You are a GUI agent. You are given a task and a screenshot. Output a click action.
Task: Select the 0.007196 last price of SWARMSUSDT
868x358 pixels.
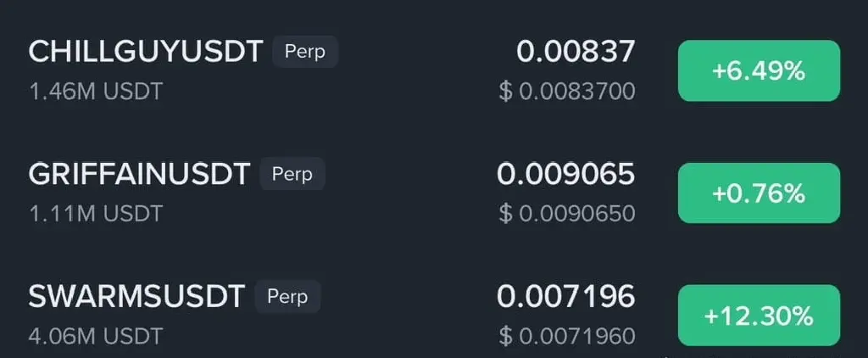coord(565,296)
